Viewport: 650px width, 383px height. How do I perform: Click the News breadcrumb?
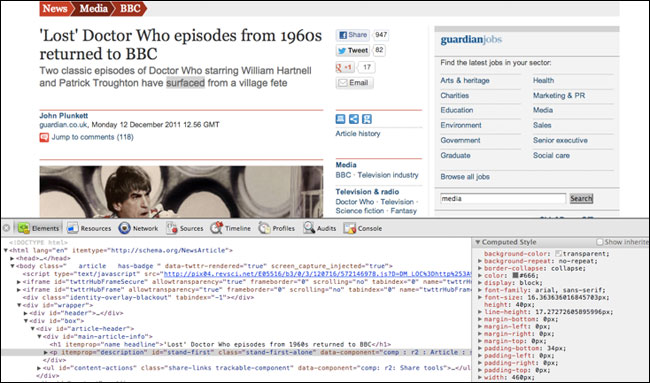click(55, 9)
